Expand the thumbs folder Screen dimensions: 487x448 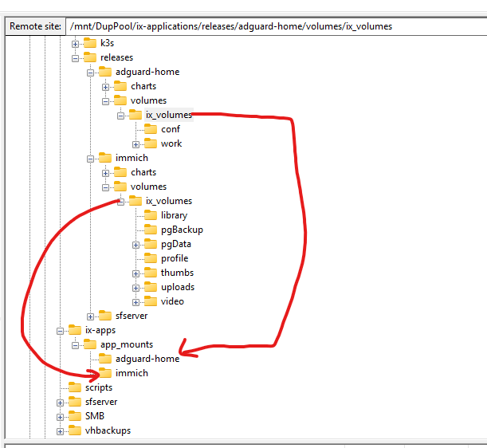(135, 273)
